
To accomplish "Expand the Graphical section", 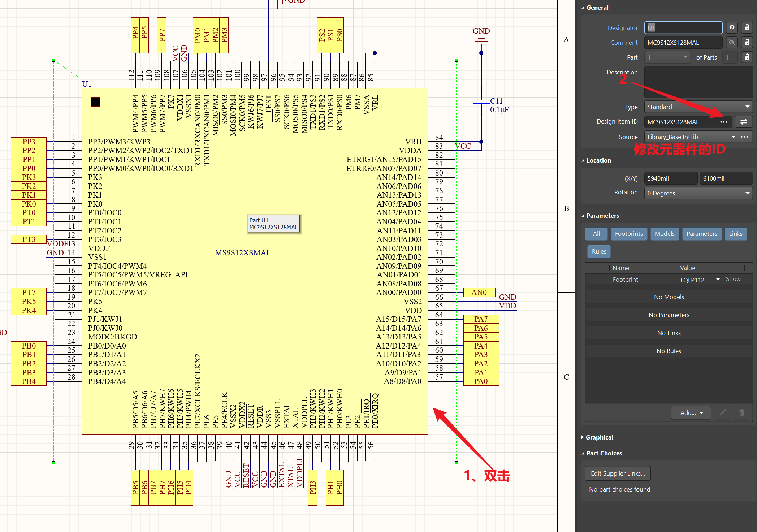I will point(599,437).
